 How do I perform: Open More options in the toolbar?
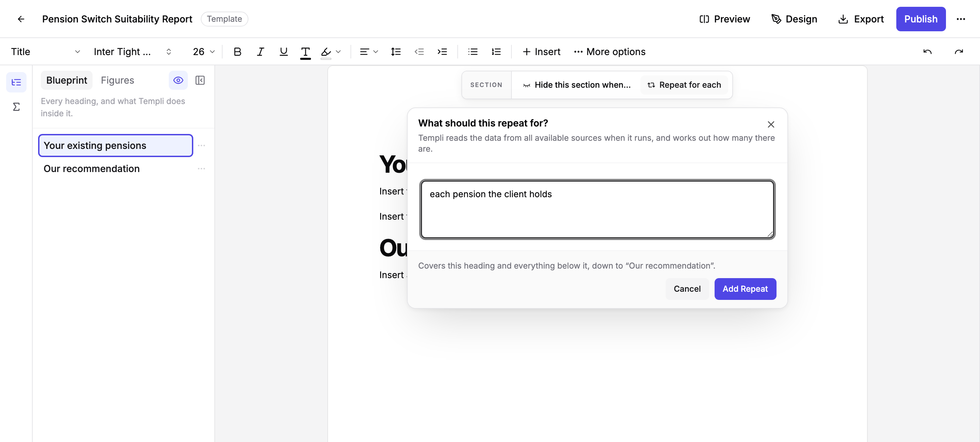coord(609,52)
